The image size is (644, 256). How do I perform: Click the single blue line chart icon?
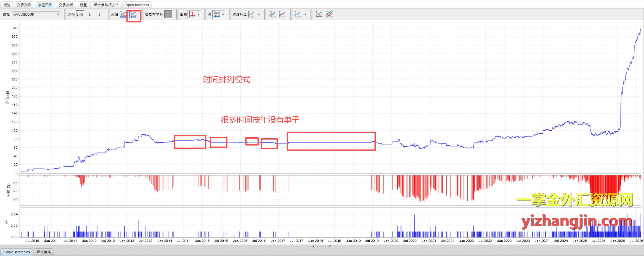(298, 14)
